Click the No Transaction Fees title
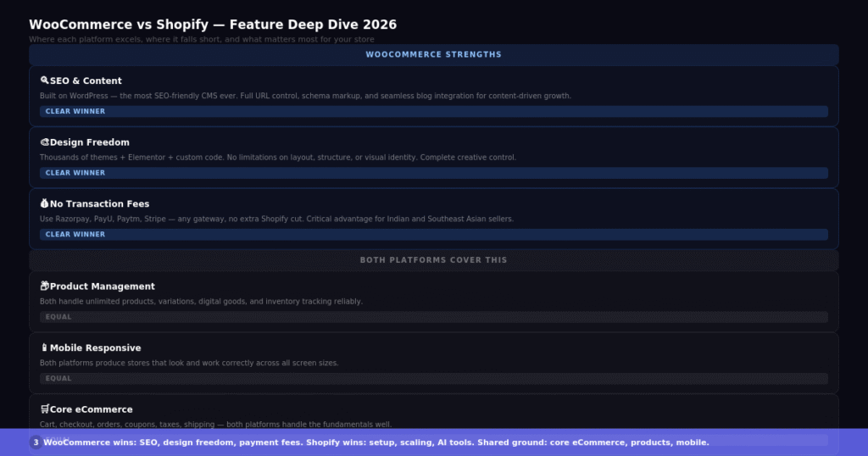Screen dimensions: 868x456 coord(100,203)
